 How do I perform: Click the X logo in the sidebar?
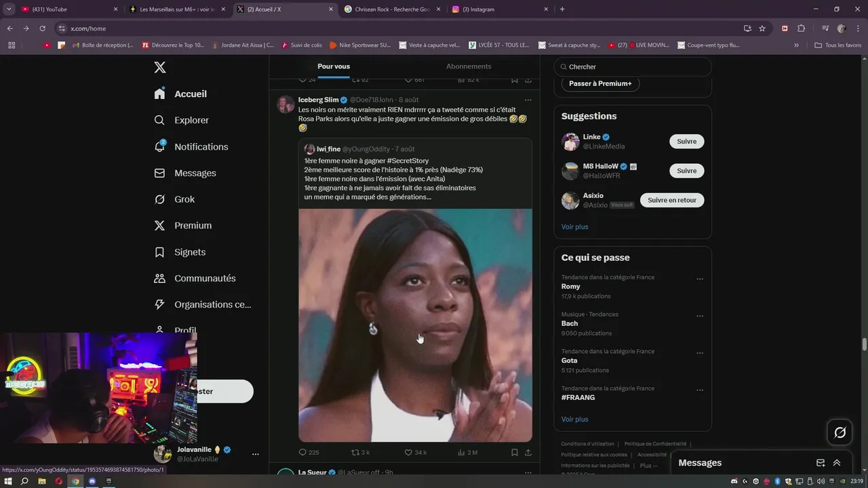(160, 67)
